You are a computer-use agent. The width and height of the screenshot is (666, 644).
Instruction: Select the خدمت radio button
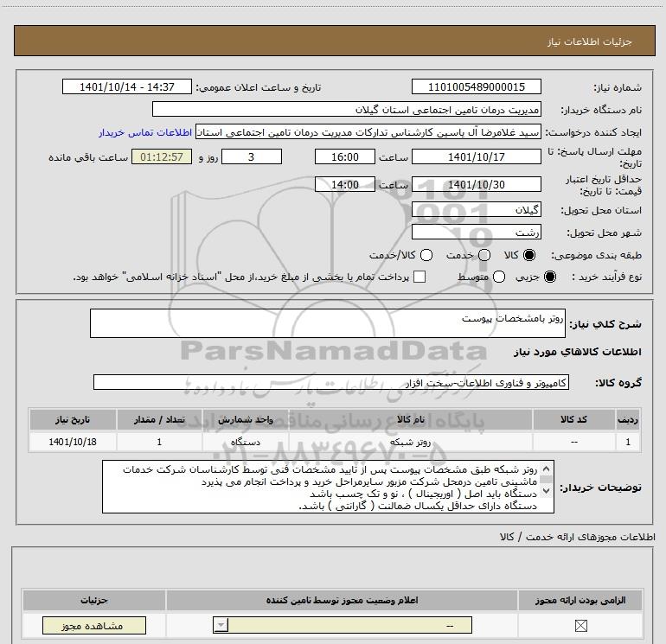click(x=484, y=255)
